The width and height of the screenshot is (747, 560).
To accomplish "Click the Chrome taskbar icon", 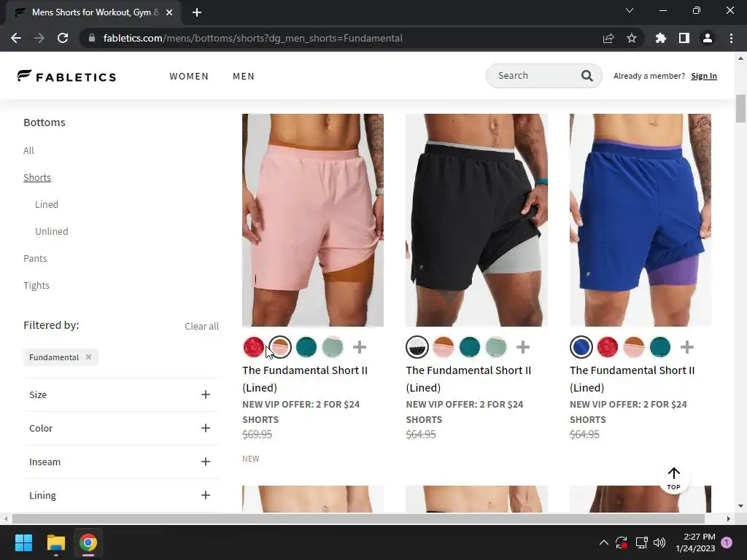I will point(88,542).
